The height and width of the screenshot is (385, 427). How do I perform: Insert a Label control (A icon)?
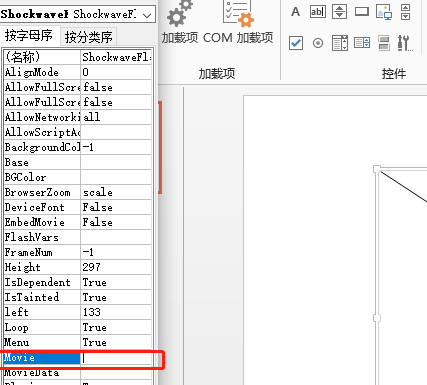[x=295, y=12]
